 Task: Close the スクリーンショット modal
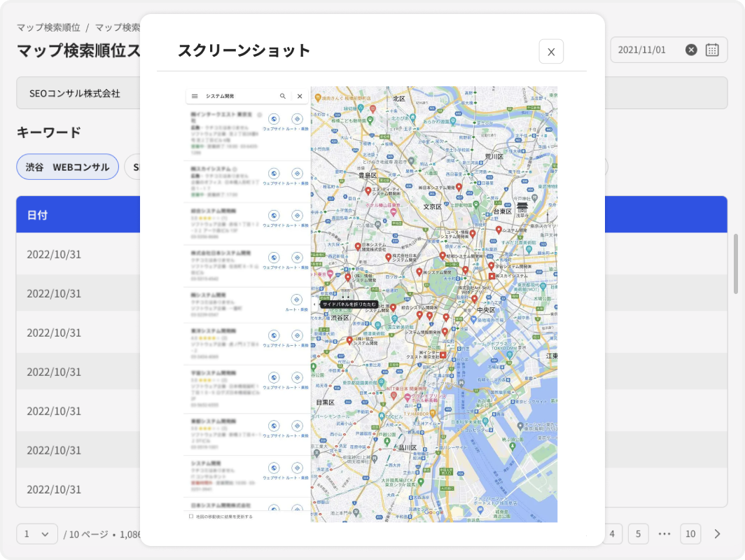pyautogui.click(x=551, y=52)
